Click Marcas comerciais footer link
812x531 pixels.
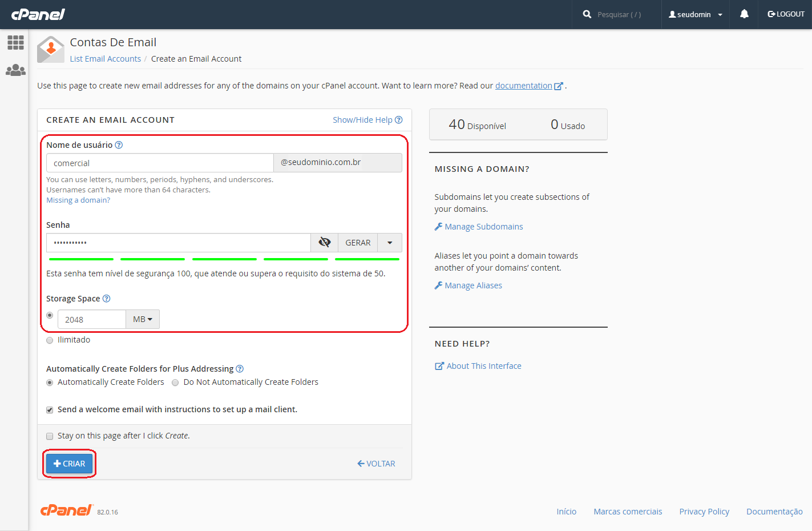pyautogui.click(x=628, y=512)
